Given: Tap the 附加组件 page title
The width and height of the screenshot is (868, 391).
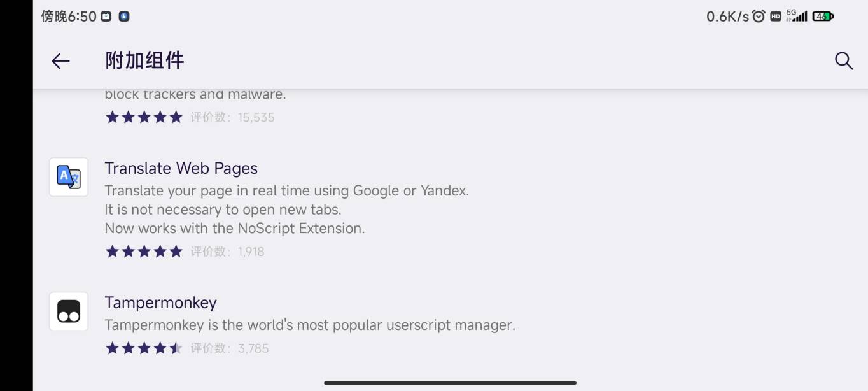Looking at the screenshot, I should [x=144, y=61].
